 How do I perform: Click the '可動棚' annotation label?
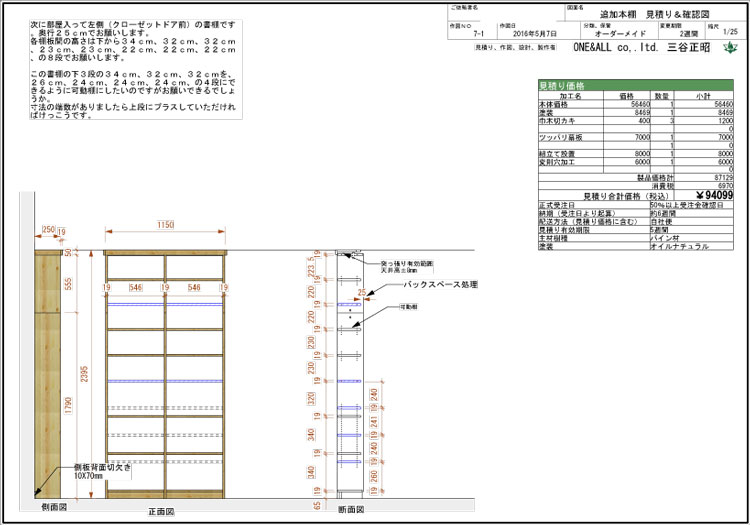click(408, 306)
